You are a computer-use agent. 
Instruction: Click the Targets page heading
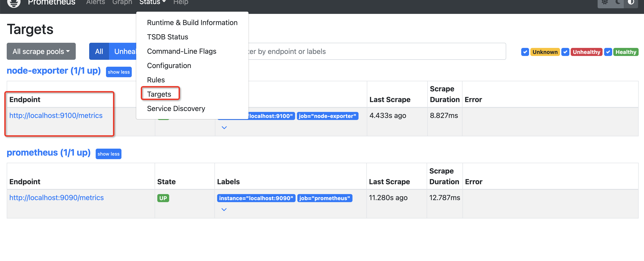point(30,29)
